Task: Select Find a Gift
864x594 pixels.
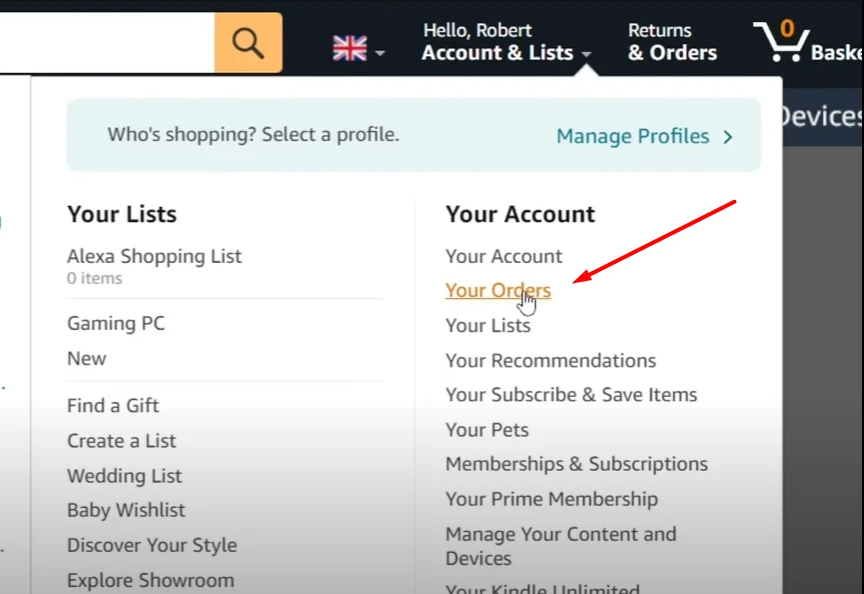Action: pos(113,406)
